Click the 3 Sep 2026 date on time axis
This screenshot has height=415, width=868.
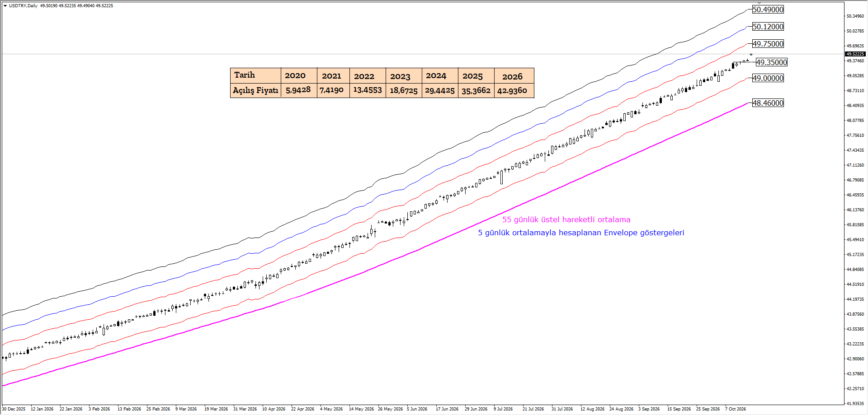(x=649, y=409)
